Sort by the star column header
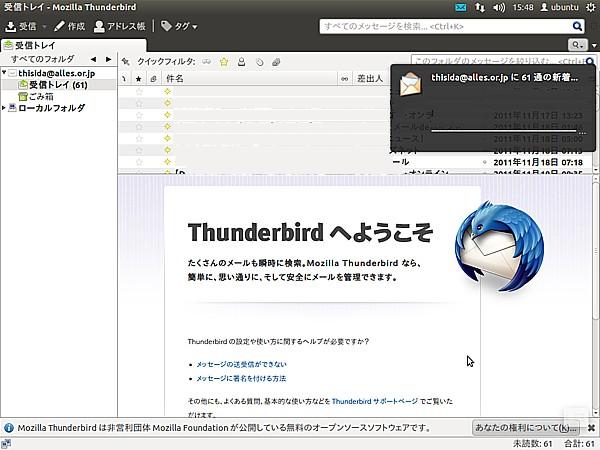 coord(139,78)
